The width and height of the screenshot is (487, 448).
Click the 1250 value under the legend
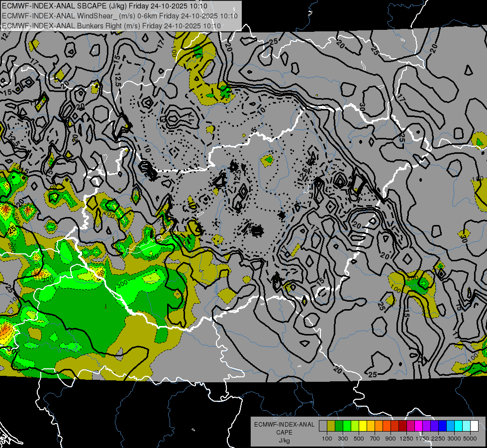coord(406,439)
